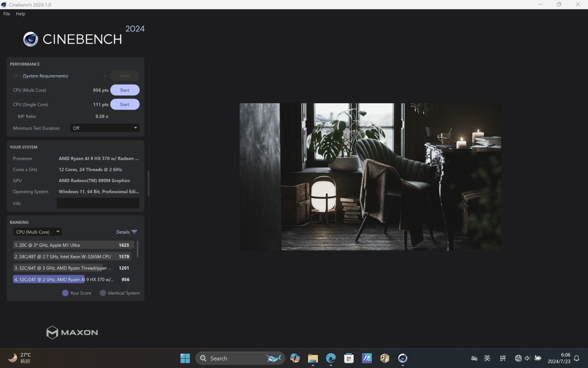Start the CPU (Multi Core) benchmark

(x=124, y=90)
